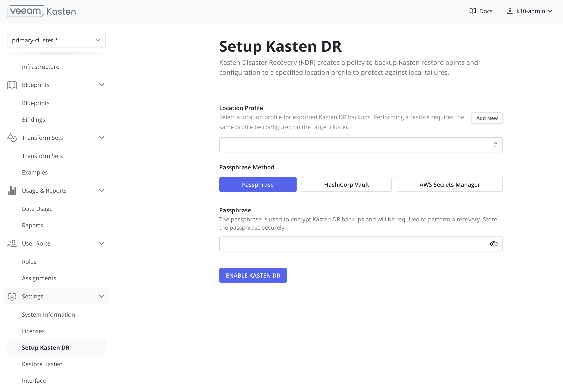Collapse the Settings section chevron
Viewport: 563px width, 392px height.
[101, 296]
